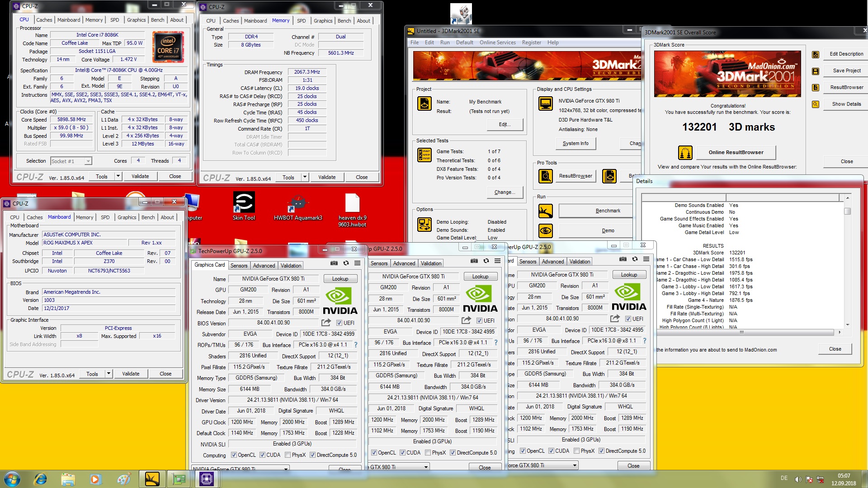Screen dimensions: 868x488
Task: Click Display and CPU Settings monitor icon
Action: tap(546, 103)
